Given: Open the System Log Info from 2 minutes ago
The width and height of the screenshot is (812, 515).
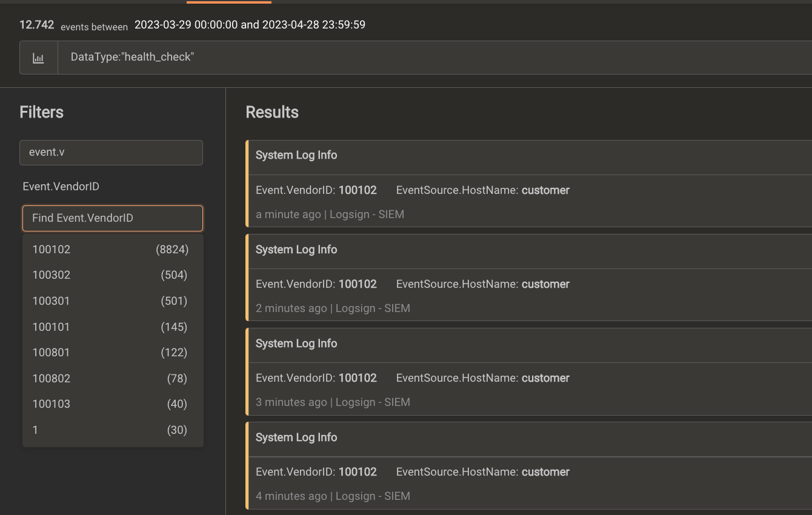Looking at the screenshot, I should click(296, 250).
